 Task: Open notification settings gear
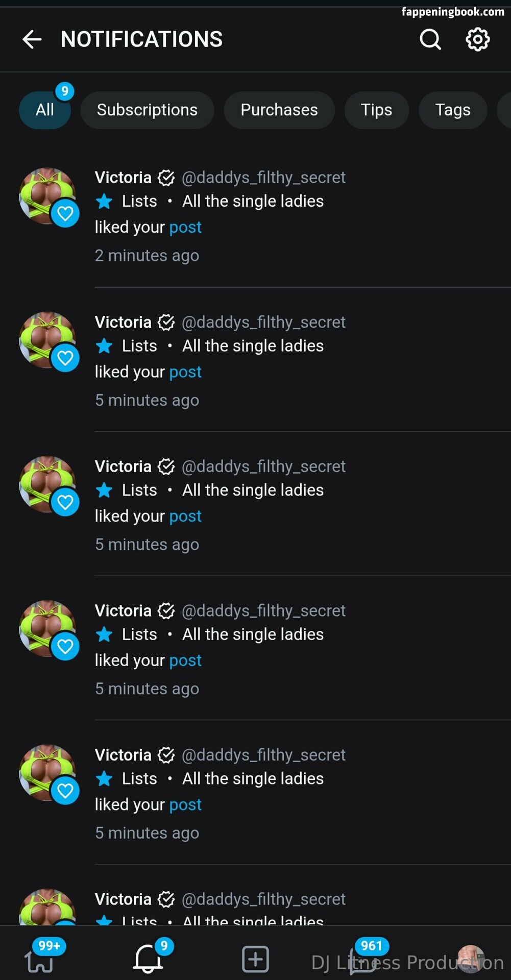coord(477,39)
